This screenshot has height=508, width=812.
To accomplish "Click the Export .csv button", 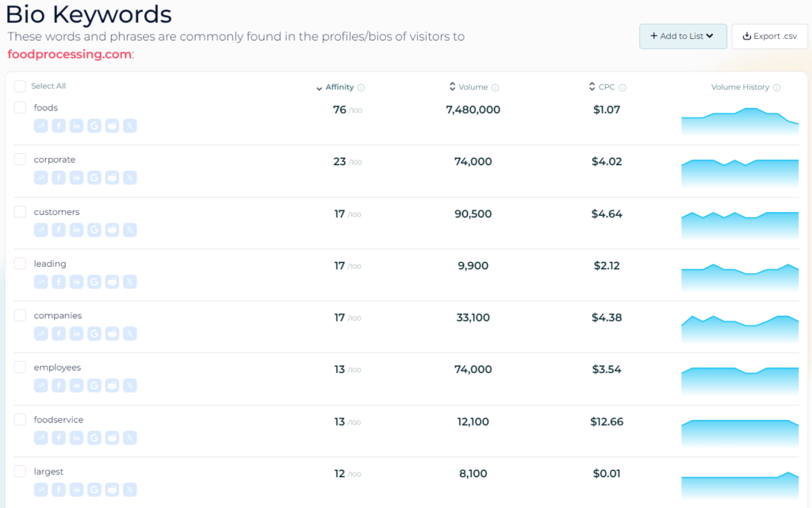I will coord(769,37).
